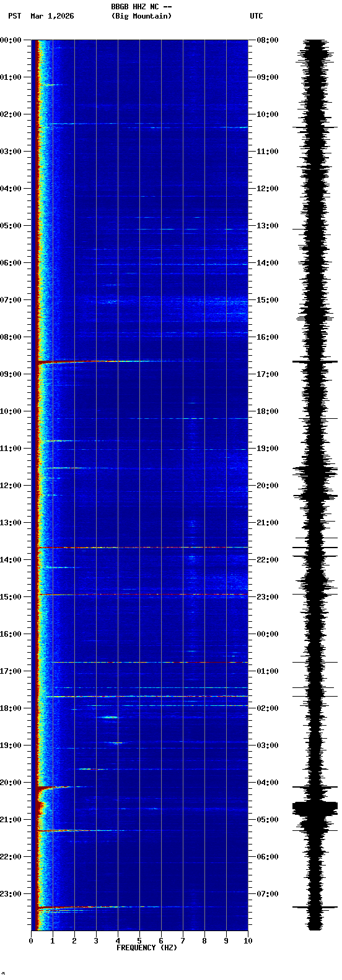Click the UTC time label 15:00
Screen dimensions: 342x980
tap(268, 300)
